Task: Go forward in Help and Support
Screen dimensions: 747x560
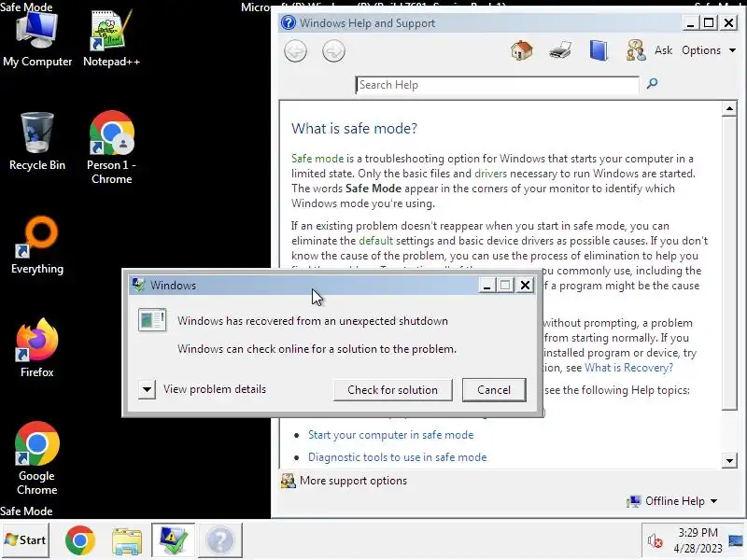Action: click(x=333, y=51)
